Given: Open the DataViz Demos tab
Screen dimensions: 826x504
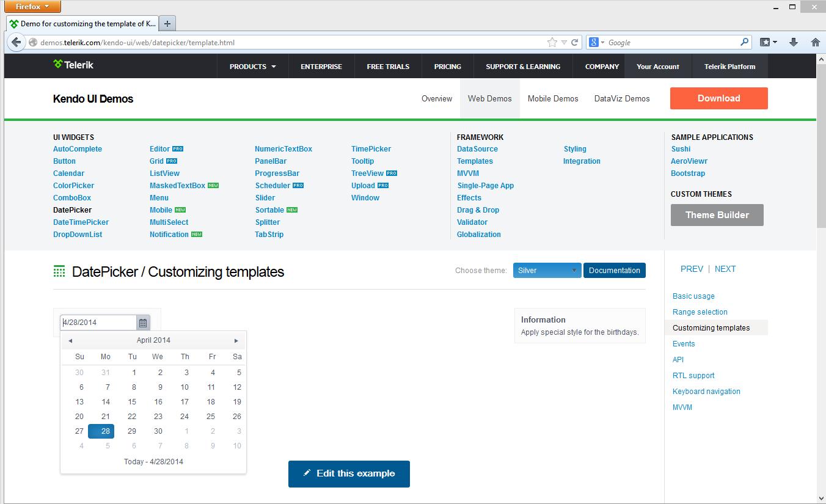Looking at the screenshot, I should (x=622, y=98).
